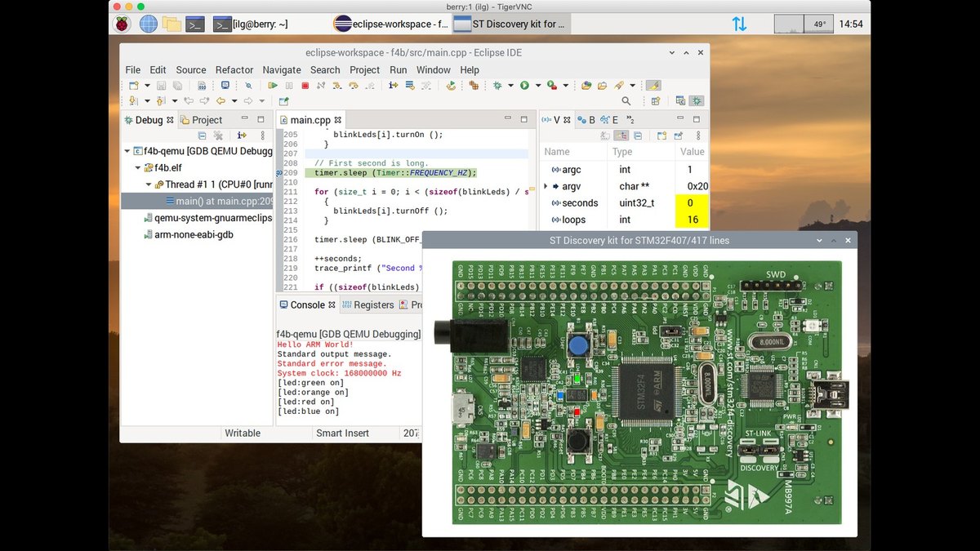Collapse the f4b-qemu launch tree node
Image resolution: width=980 pixels, height=551 pixels.
[127, 151]
